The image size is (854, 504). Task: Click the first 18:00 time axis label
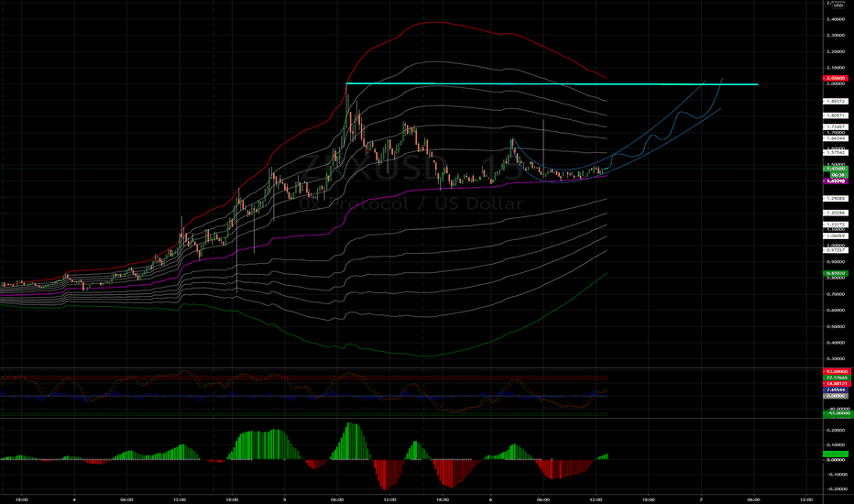click(x=22, y=499)
